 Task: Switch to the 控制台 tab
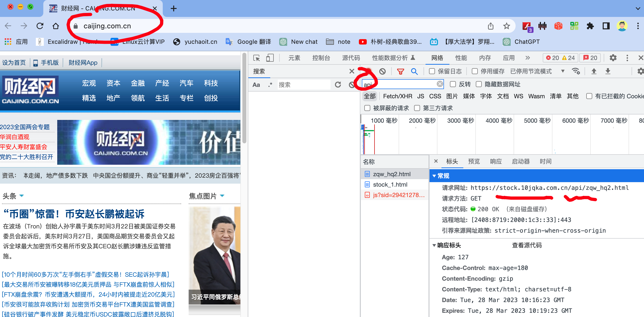321,58
